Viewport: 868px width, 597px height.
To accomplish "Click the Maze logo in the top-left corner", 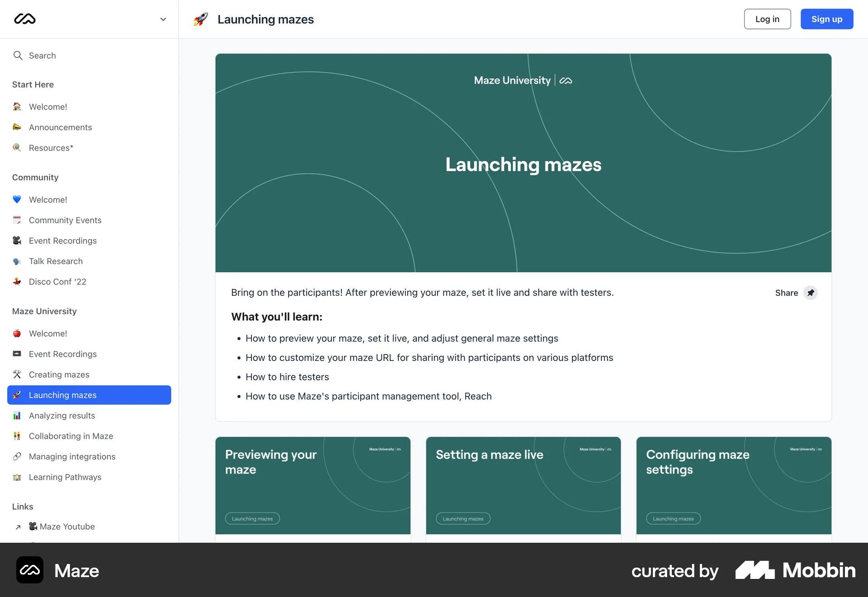I will tap(25, 19).
